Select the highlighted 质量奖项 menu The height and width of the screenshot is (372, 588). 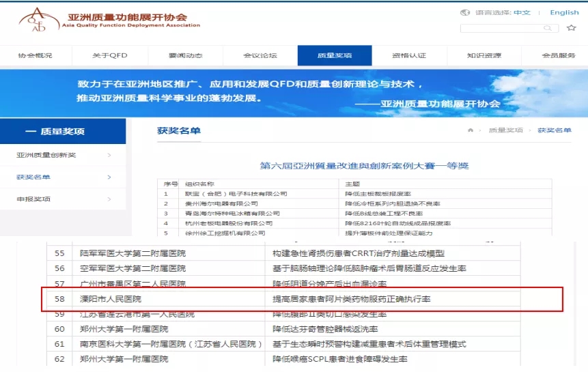pyautogui.click(x=335, y=55)
